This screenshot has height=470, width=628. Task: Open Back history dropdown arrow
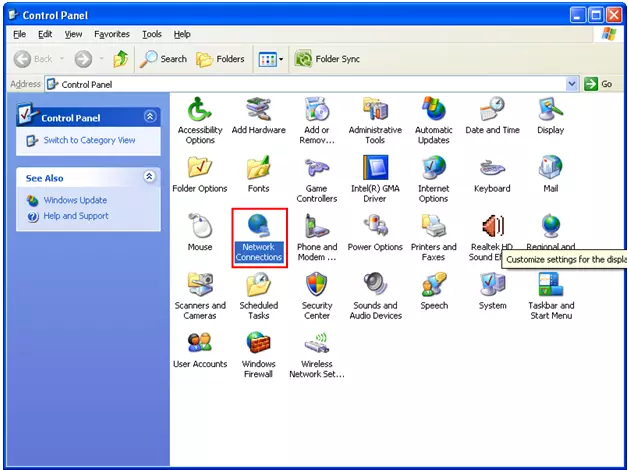pyautogui.click(x=62, y=59)
